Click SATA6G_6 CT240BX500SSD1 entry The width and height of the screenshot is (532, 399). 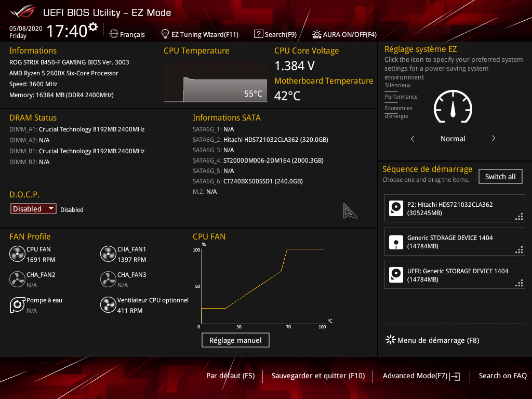point(248,181)
